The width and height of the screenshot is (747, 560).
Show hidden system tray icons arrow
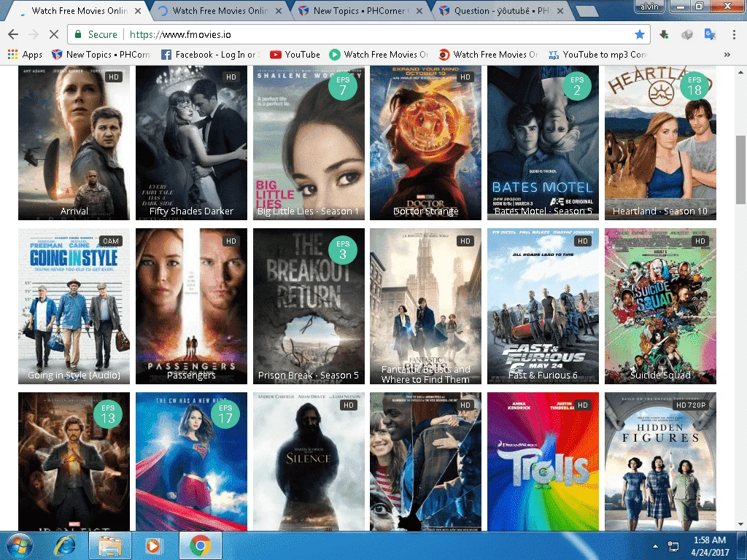[x=655, y=546]
